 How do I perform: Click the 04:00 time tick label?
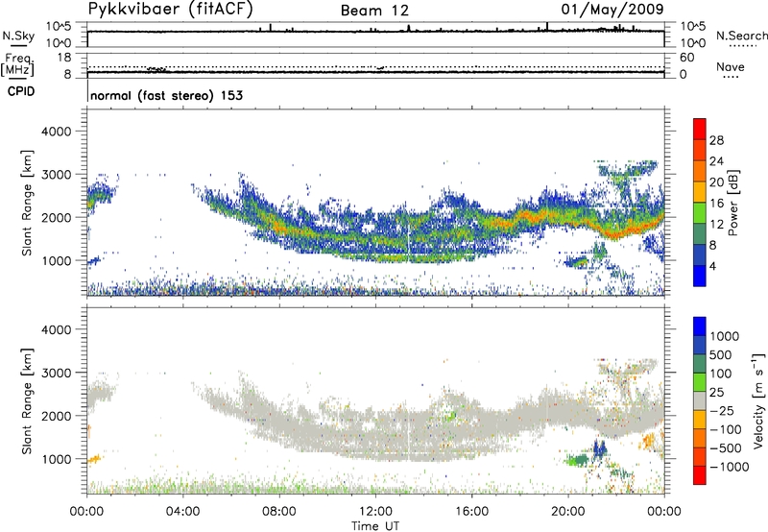[x=182, y=512]
